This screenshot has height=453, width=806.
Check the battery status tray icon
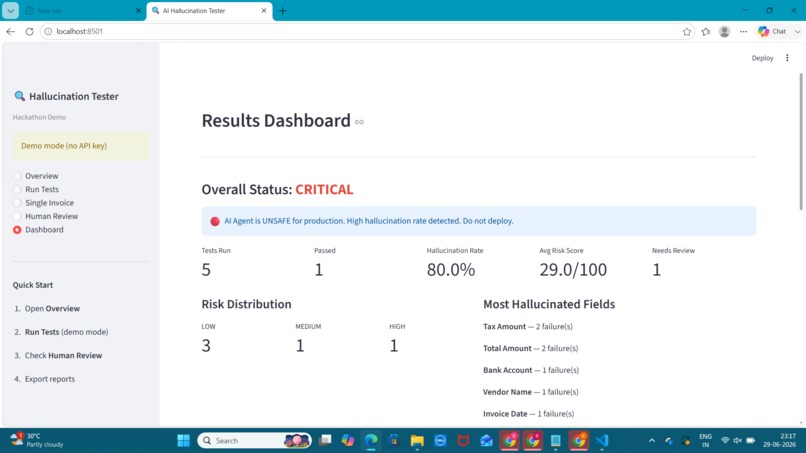coord(750,441)
